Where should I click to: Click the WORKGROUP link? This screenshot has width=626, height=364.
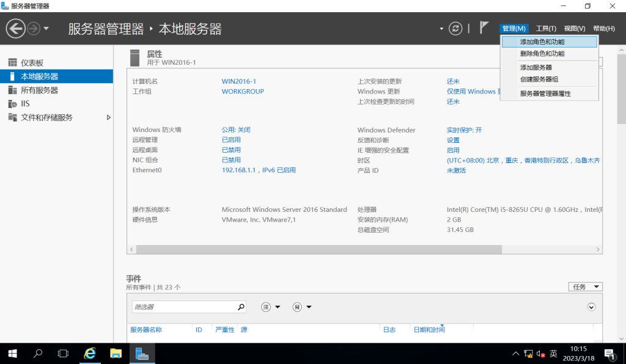243,91
